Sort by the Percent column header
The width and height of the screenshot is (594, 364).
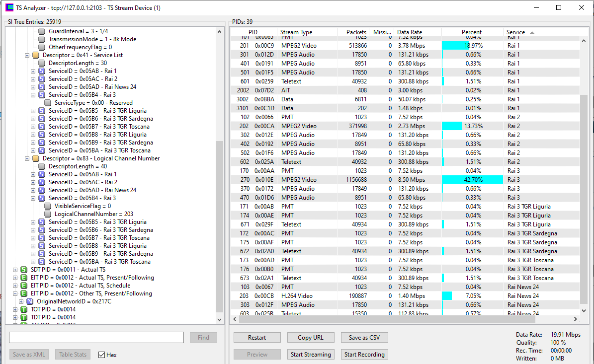click(x=472, y=32)
